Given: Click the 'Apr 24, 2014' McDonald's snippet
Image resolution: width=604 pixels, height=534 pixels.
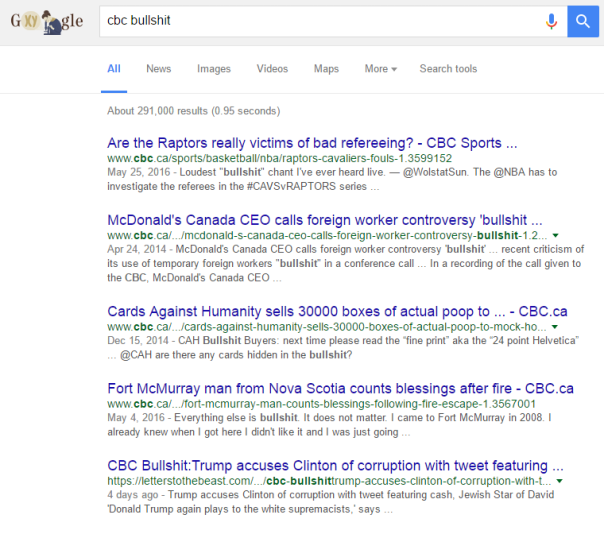Looking at the screenshot, I should tap(346, 264).
